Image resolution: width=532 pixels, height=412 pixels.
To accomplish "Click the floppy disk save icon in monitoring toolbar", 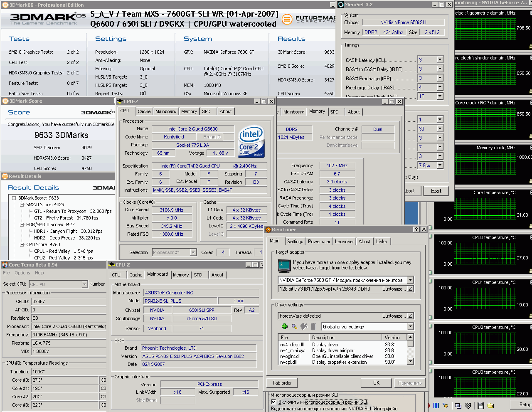I will pos(481,405).
